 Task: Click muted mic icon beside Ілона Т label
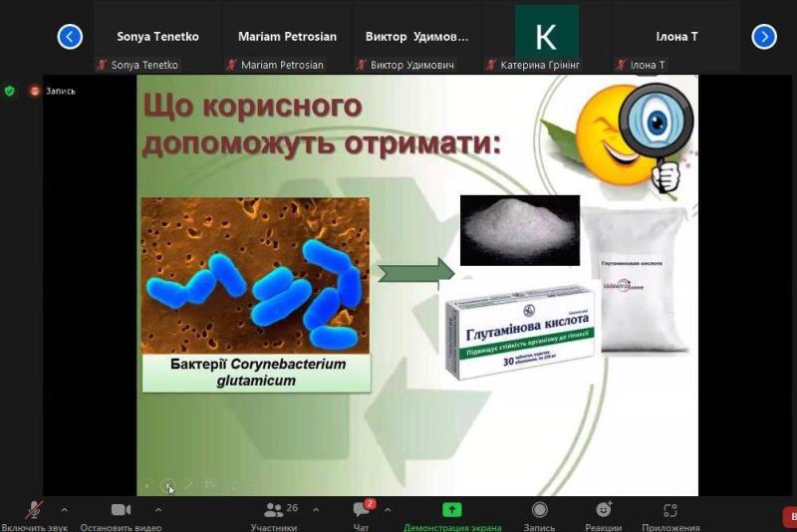621,65
